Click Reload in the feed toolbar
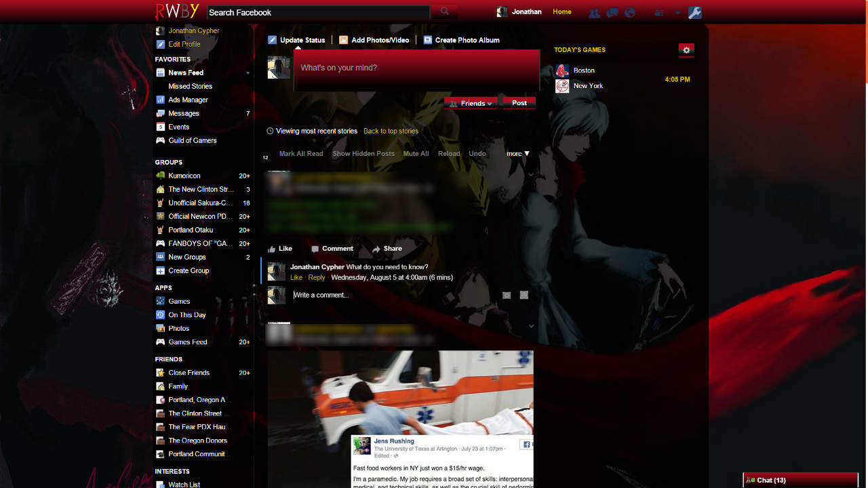Viewport: 868px width, 488px height. [x=449, y=154]
